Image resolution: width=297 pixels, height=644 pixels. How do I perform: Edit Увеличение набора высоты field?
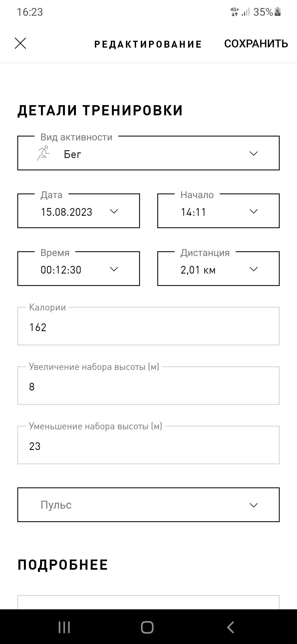(148, 386)
